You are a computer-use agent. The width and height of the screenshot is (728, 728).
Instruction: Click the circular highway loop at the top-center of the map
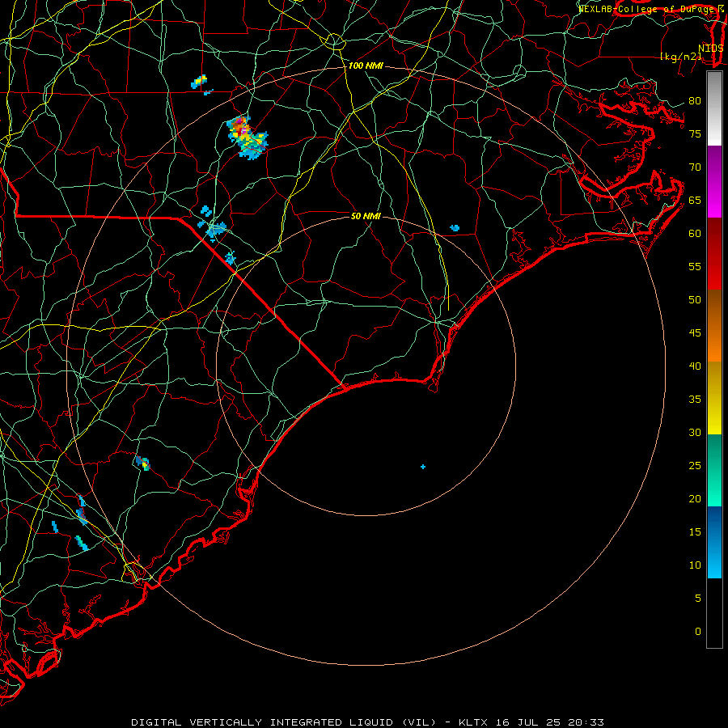pos(334,41)
